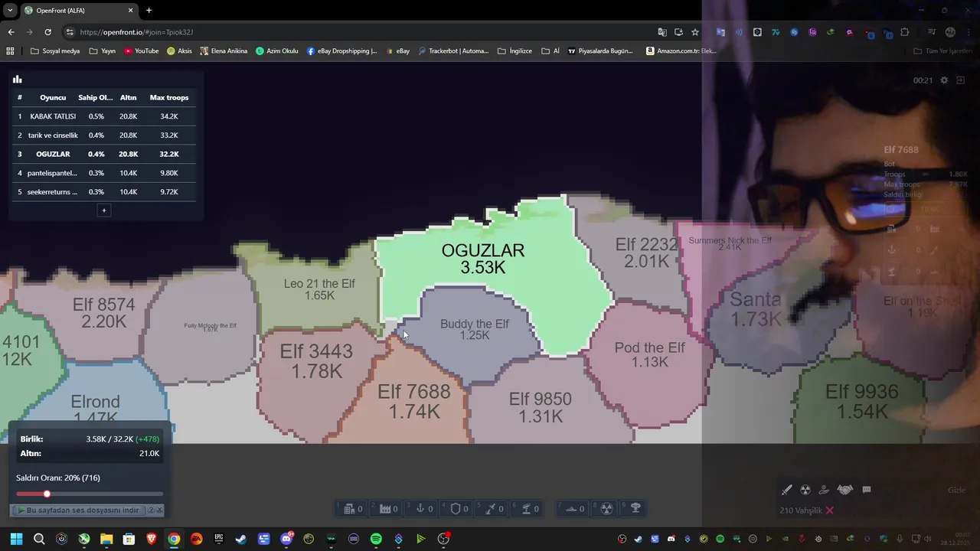Open Steam from the taskbar

pyautogui.click(x=241, y=539)
